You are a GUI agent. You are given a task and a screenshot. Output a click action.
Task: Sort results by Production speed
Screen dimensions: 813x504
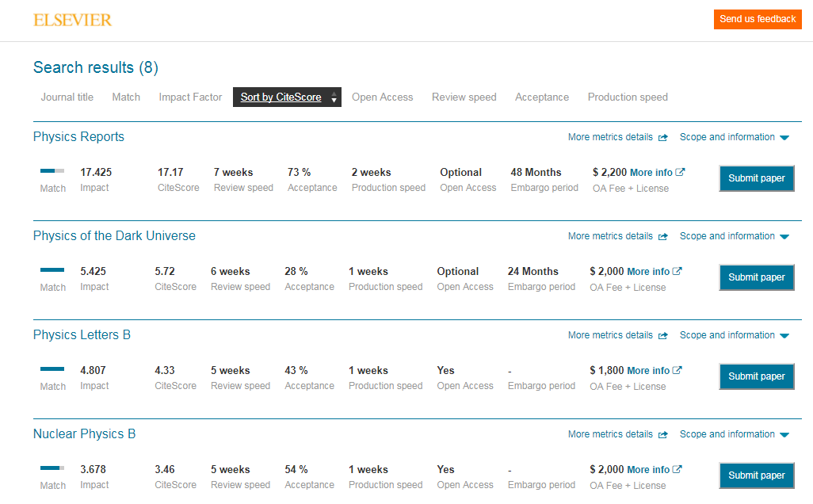coord(628,97)
